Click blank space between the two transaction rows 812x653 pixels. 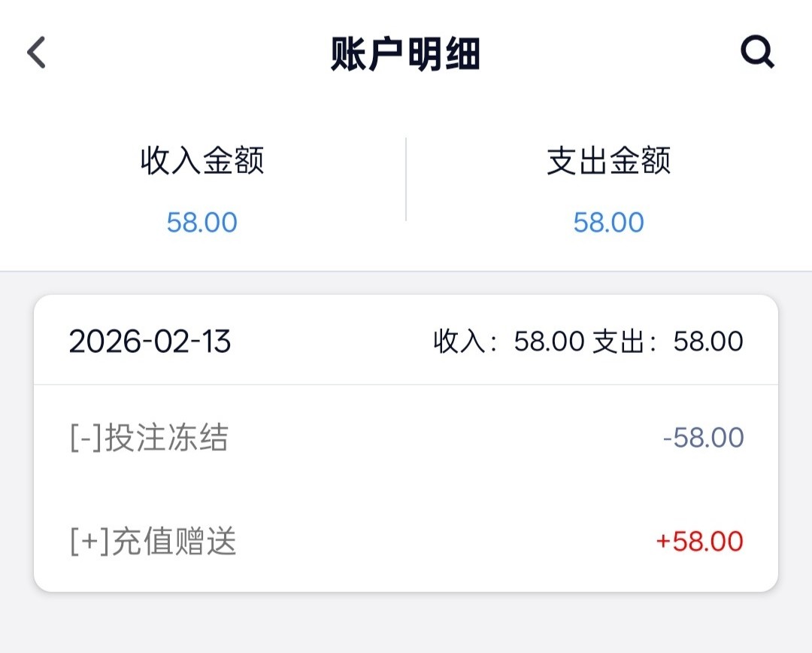point(406,490)
